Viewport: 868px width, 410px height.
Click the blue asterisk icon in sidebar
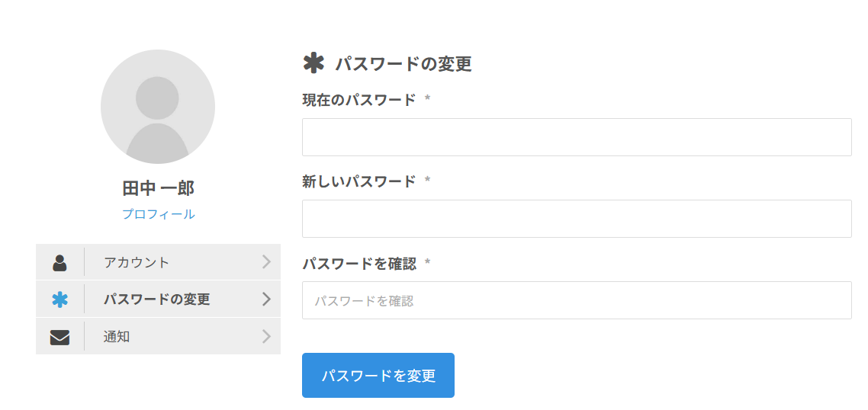tap(59, 299)
